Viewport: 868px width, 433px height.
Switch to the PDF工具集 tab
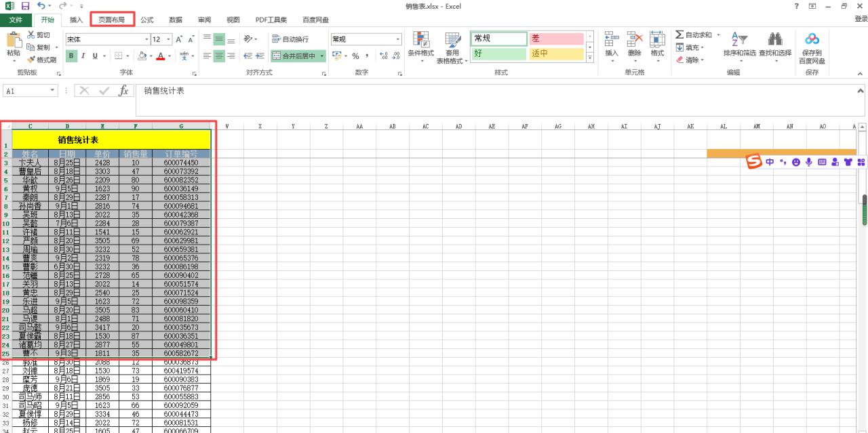click(x=271, y=20)
